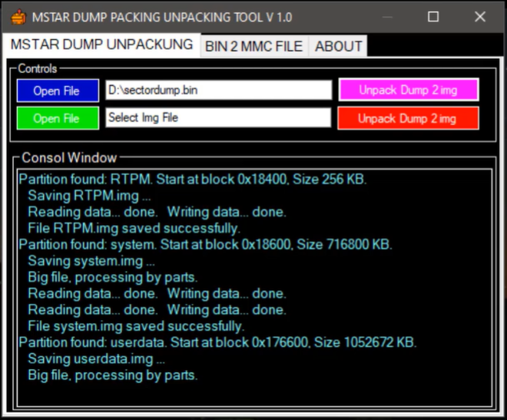
Task: Click the magenta Unpack Dump 2 img button
Action: [x=409, y=90]
